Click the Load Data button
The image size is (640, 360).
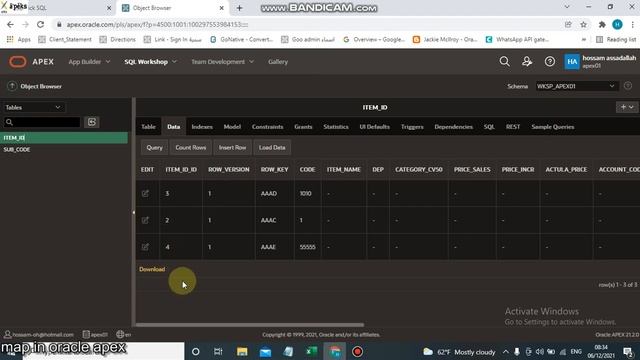(x=272, y=147)
